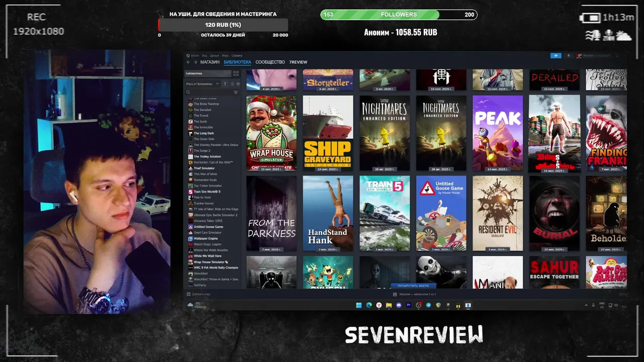Image resolution: width=644 pixels, height=362 pixels.
Task: Open Resident Evil biohazard cover
Action: [x=498, y=213]
